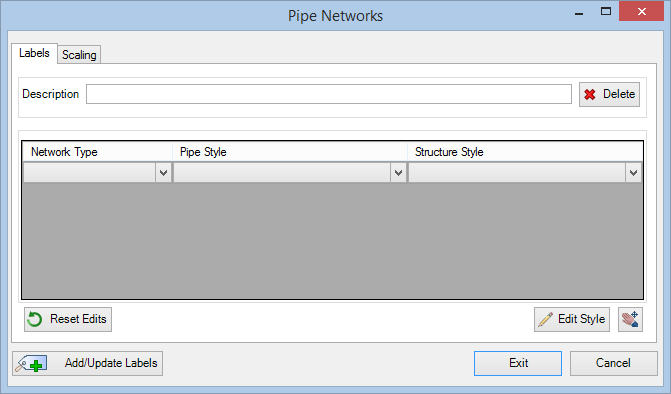Click the empty gray grid area

pos(333,240)
